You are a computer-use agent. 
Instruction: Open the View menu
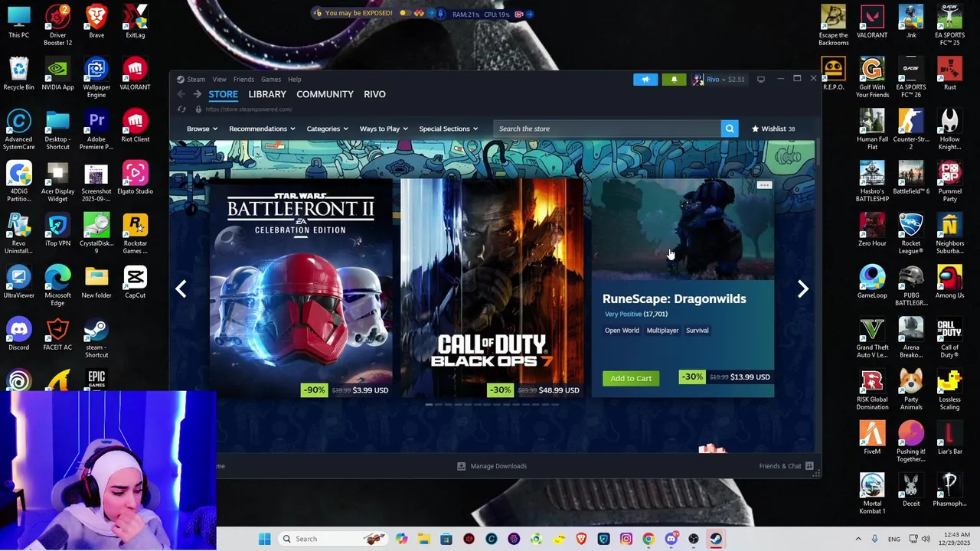(219, 80)
